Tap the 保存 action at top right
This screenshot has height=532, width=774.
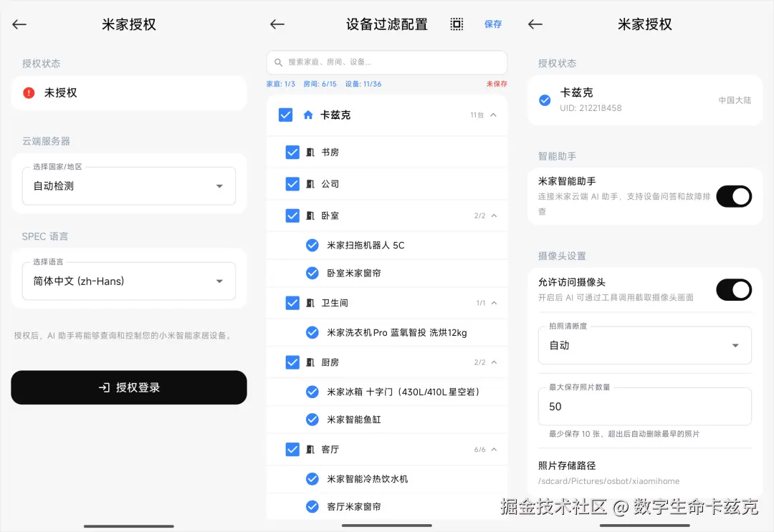tap(492, 24)
